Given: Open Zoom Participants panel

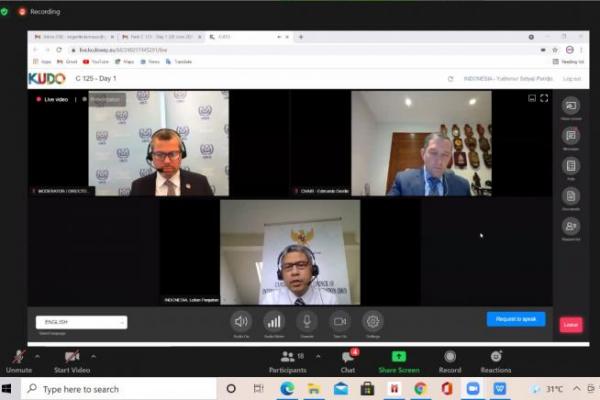Looking at the screenshot, I should 288,362.
